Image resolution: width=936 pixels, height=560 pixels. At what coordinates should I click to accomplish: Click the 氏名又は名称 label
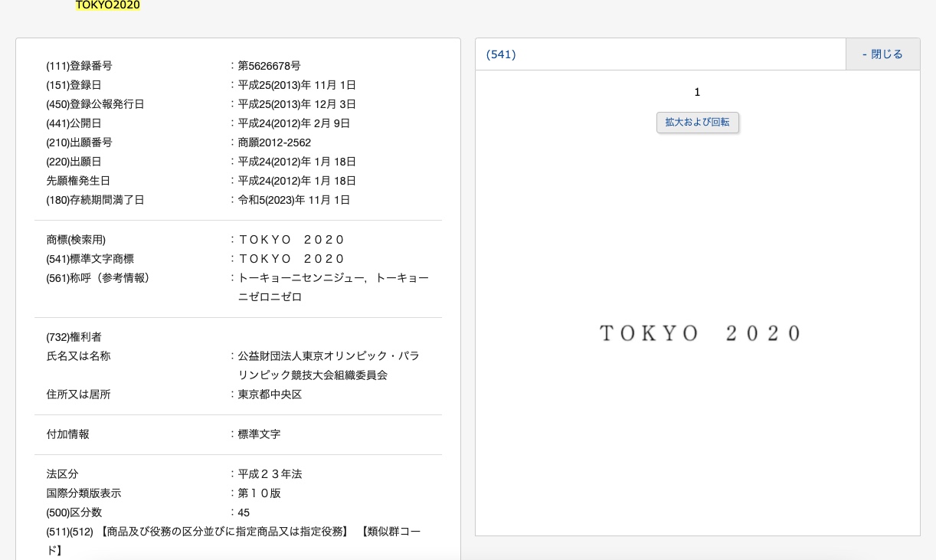78,356
